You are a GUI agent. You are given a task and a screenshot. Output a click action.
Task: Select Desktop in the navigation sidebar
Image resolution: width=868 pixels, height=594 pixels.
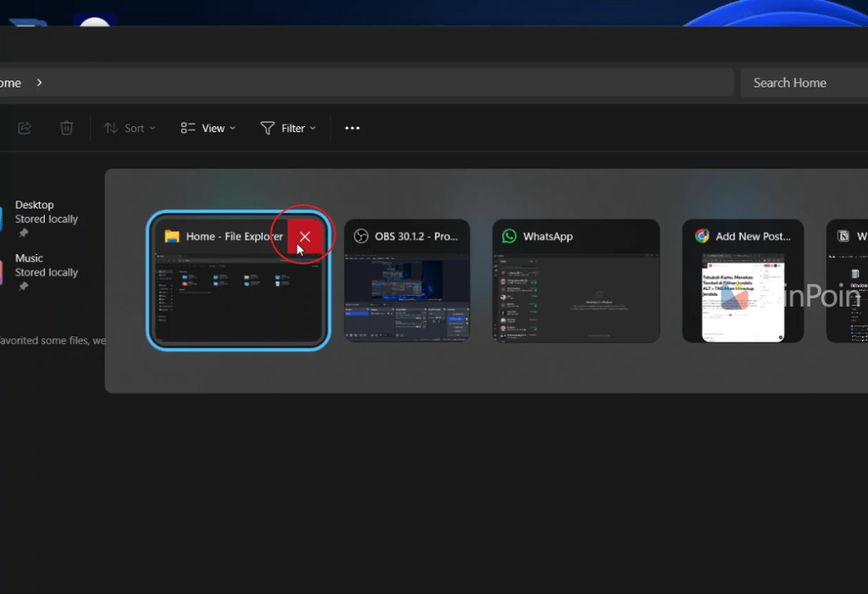pyautogui.click(x=35, y=204)
